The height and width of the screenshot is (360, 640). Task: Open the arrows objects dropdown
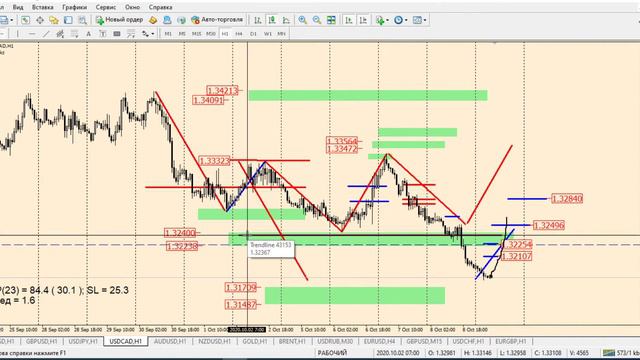[x=148, y=34]
